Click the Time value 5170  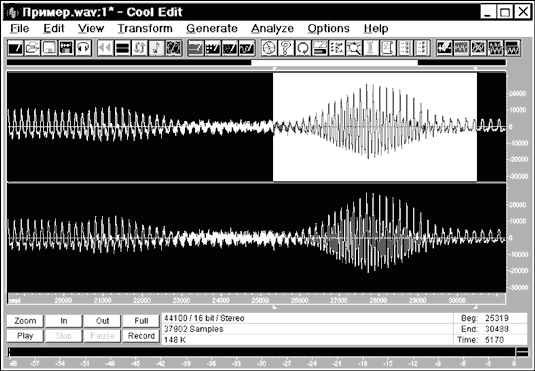(x=494, y=340)
